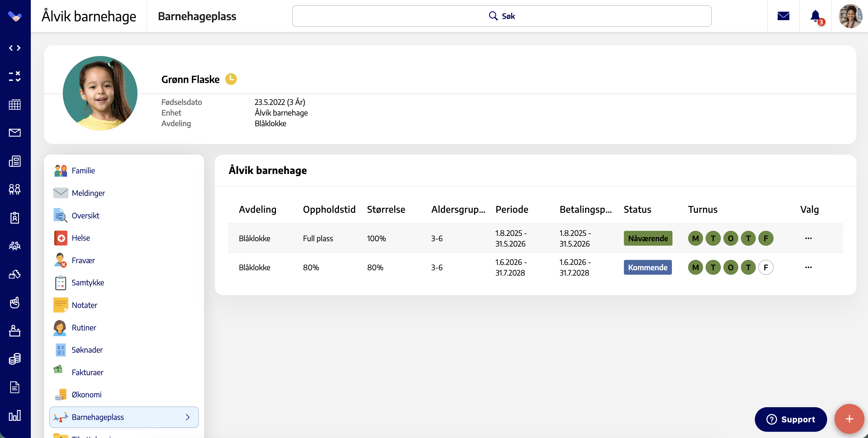Click the Support button
This screenshot has height=438, width=868.
click(790, 419)
